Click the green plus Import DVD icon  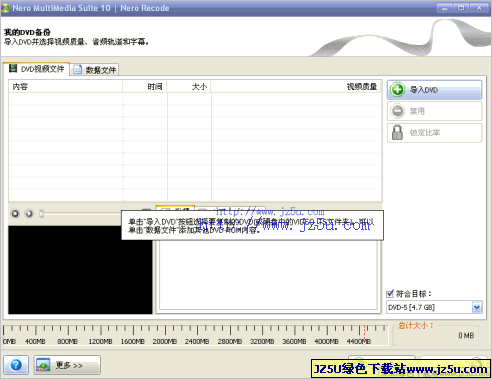click(398, 90)
